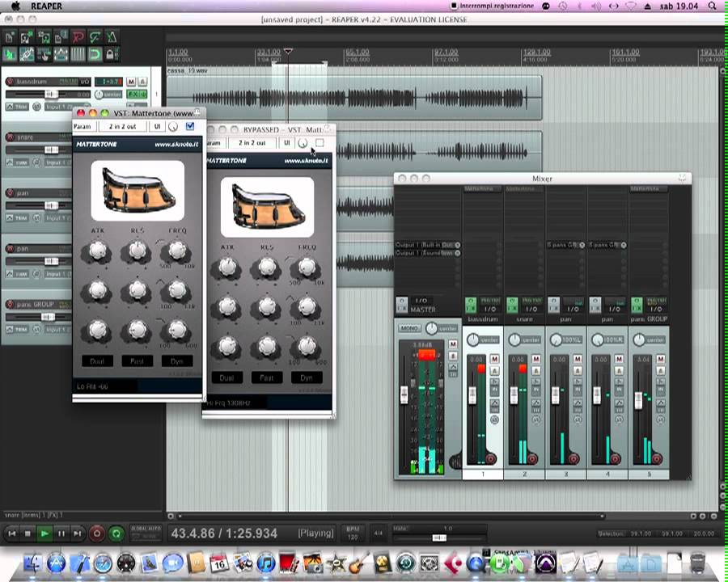Toggle grid lines toolbar icon
728x582 pixels.
78,55
